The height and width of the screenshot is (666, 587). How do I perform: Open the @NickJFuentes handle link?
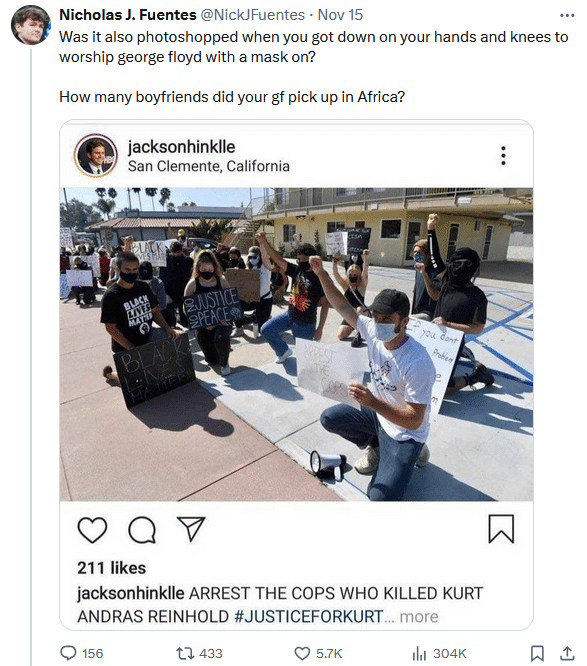pos(252,15)
